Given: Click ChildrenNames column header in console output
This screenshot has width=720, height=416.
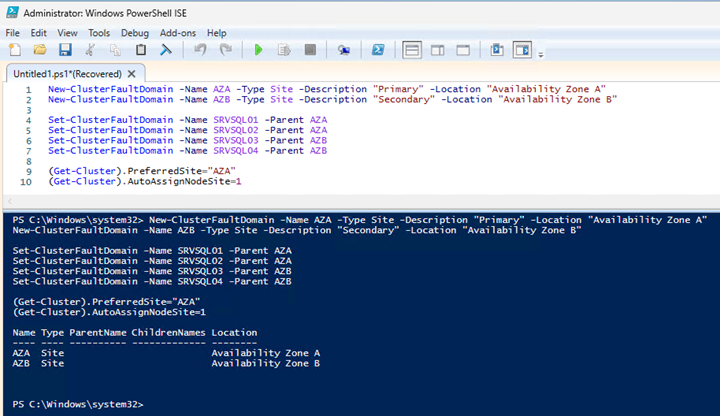Looking at the screenshot, I should click(x=168, y=332).
